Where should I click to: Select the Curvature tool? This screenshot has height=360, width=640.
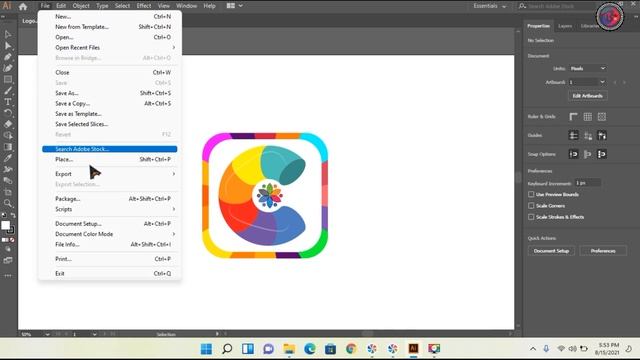tap(8, 68)
